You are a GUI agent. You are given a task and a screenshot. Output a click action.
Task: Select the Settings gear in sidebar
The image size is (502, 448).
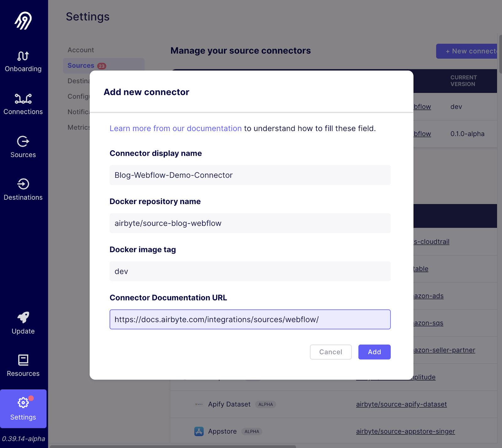pyautogui.click(x=23, y=408)
